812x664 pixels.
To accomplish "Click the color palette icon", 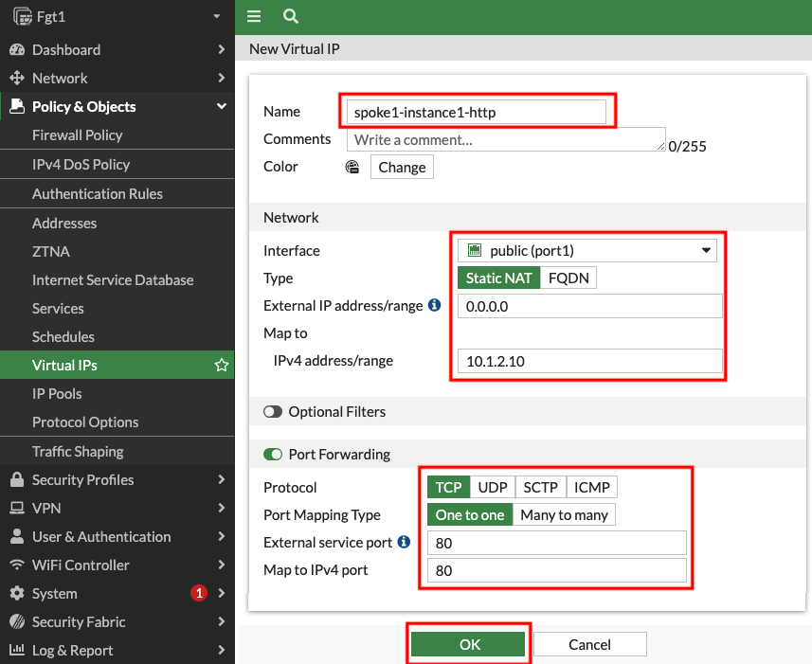I will point(352,167).
